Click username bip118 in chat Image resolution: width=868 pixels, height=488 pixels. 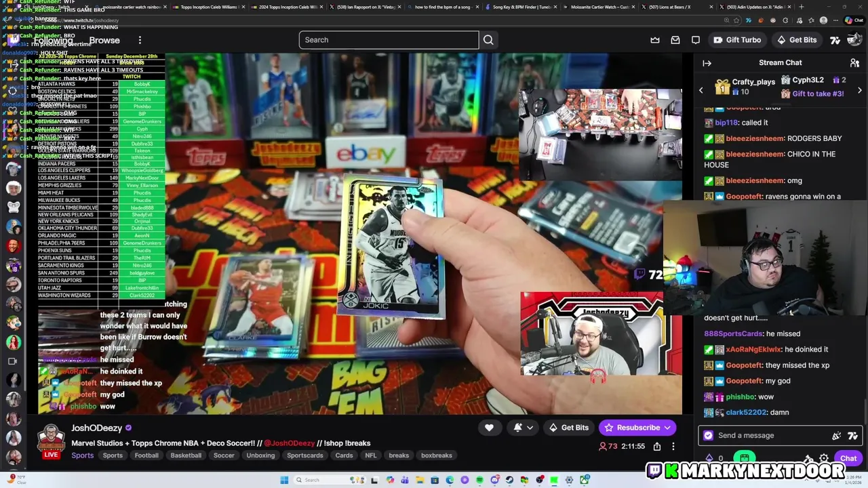pyautogui.click(x=726, y=123)
